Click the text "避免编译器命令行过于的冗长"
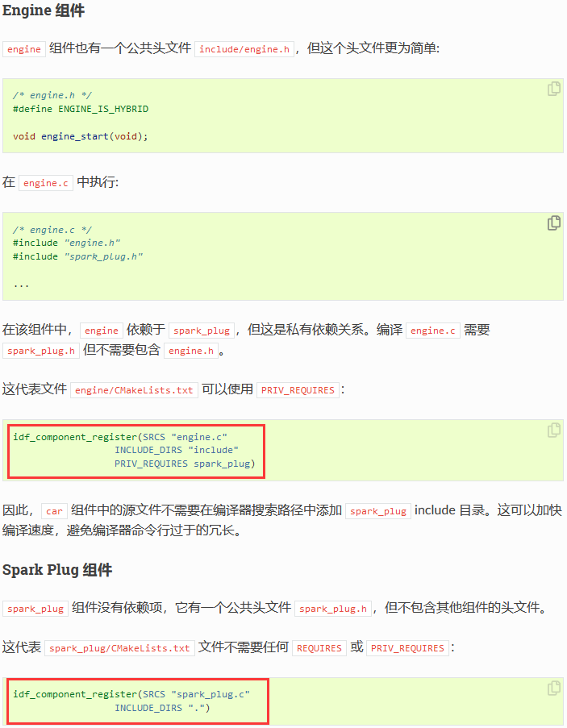 151,530
